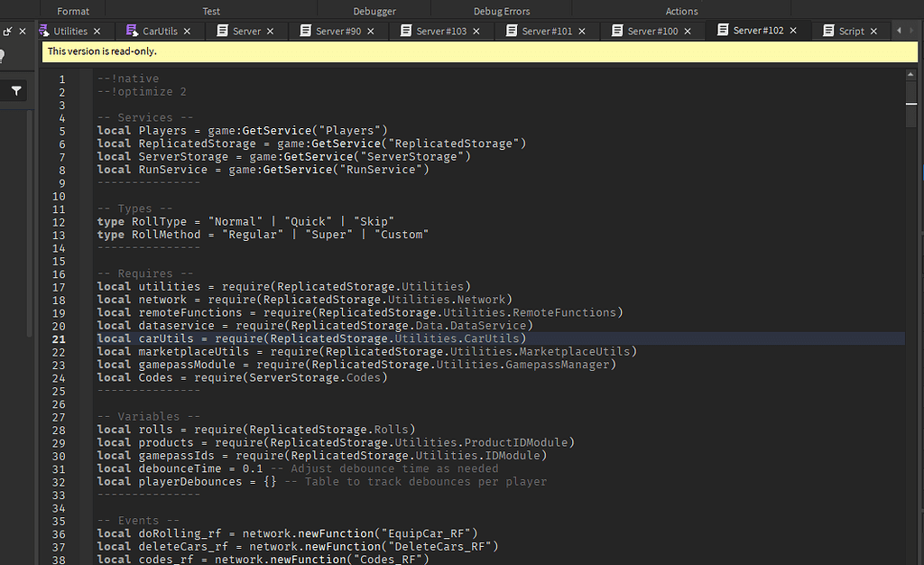Viewport: 924px width, 565px height.
Task: Open the Actions menu
Action: tap(681, 10)
